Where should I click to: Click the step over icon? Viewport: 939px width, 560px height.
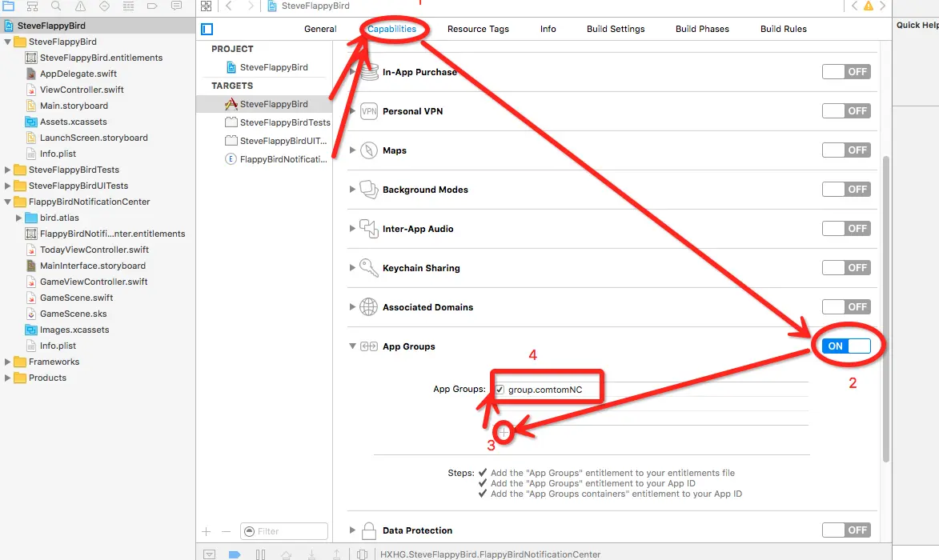tap(287, 554)
